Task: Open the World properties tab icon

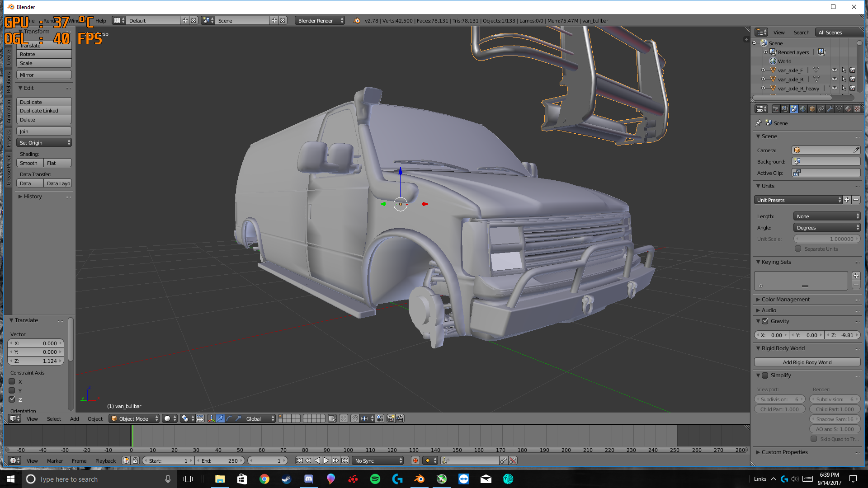Action: click(x=803, y=109)
